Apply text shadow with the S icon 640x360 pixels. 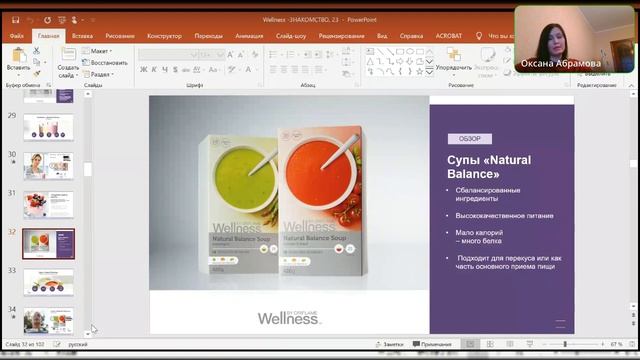(x=175, y=70)
